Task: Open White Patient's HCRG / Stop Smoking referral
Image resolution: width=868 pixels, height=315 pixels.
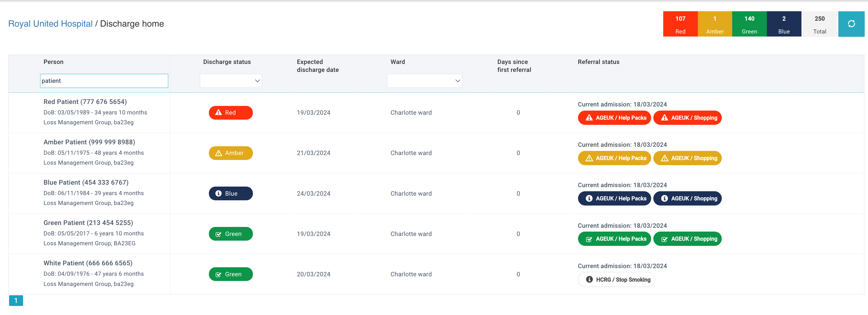Action: 616,280
